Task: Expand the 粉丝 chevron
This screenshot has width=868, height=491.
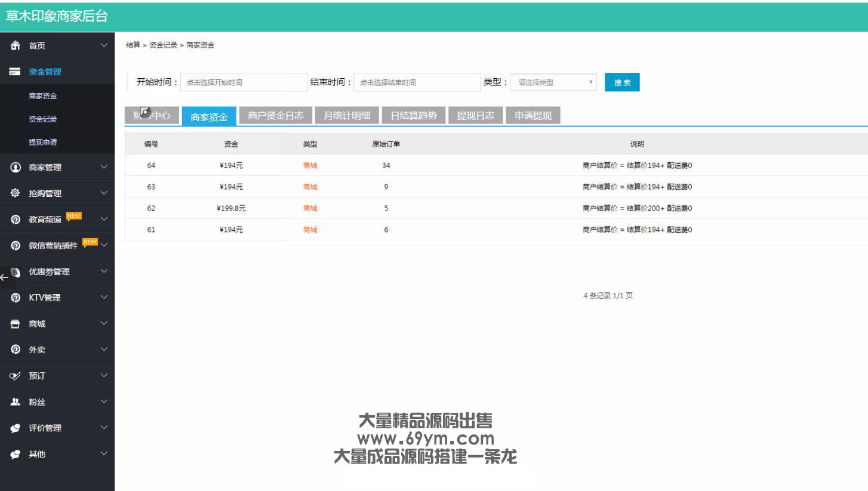Action: [104, 402]
